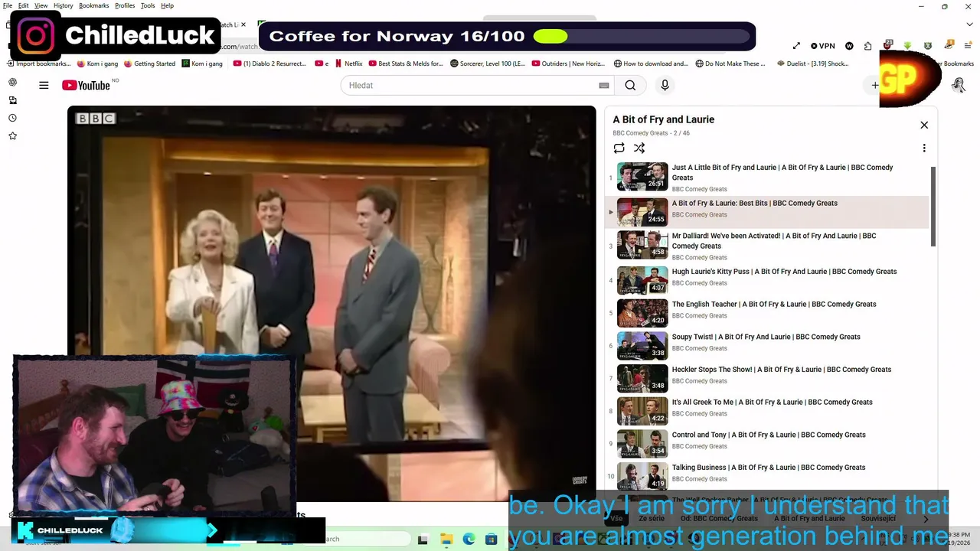Open the Help menu
Screen dimensions: 980x551
pos(167,5)
